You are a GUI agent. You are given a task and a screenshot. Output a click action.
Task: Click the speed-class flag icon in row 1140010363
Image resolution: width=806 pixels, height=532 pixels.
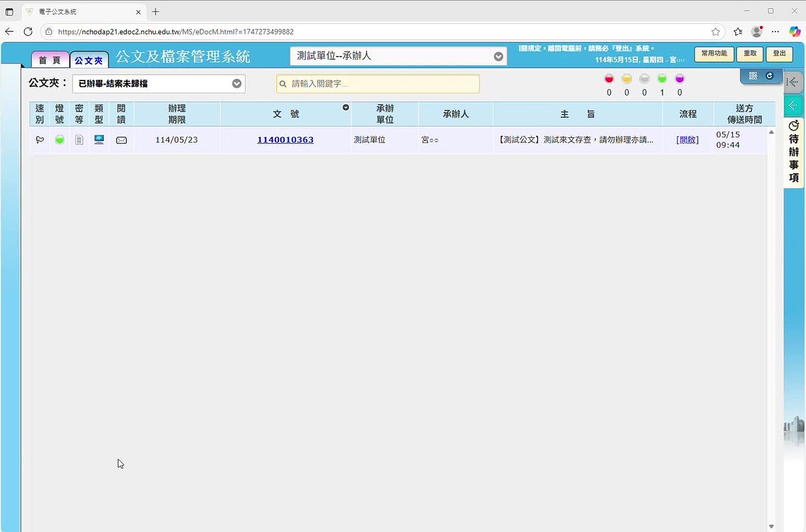click(x=40, y=140)
